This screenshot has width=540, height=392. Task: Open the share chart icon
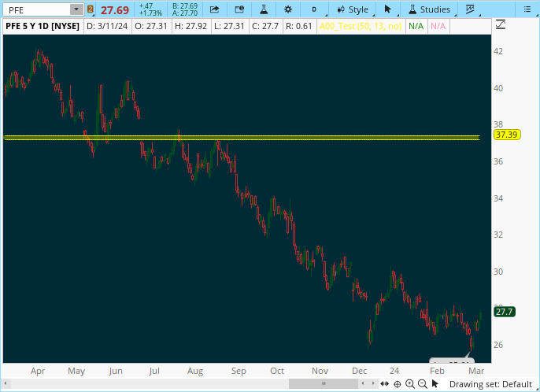(x=214, y=9)
